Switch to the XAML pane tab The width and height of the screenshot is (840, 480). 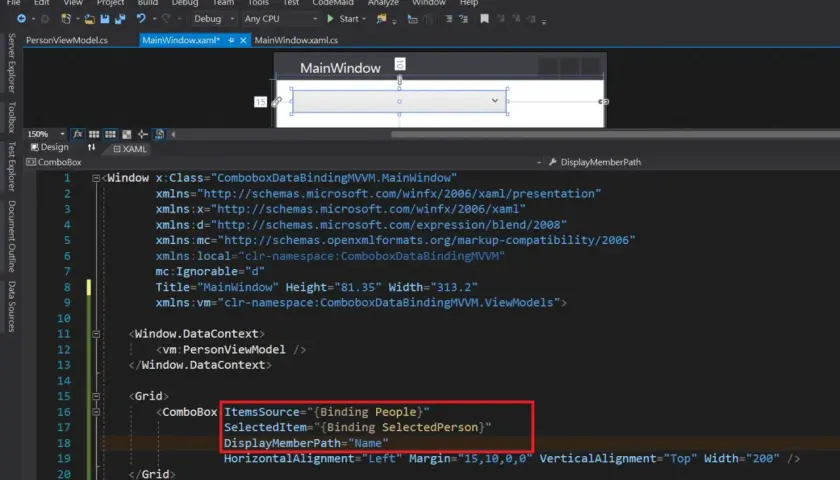[130, 149]
